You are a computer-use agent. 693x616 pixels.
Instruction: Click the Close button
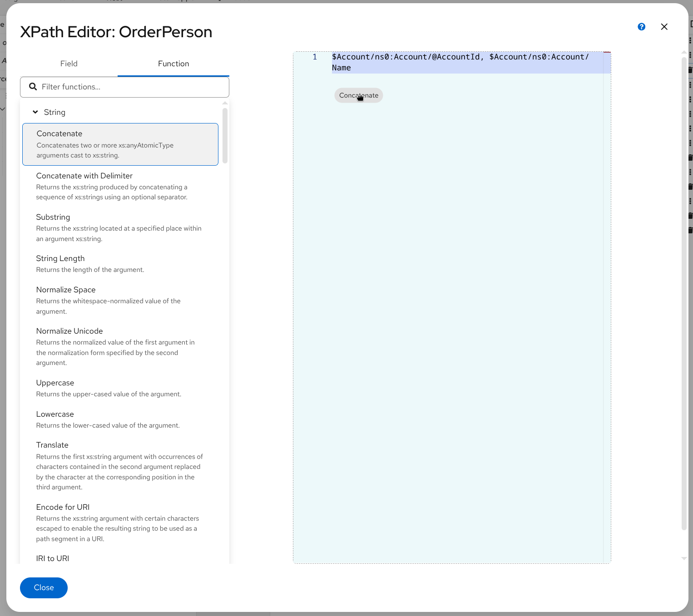44,588
